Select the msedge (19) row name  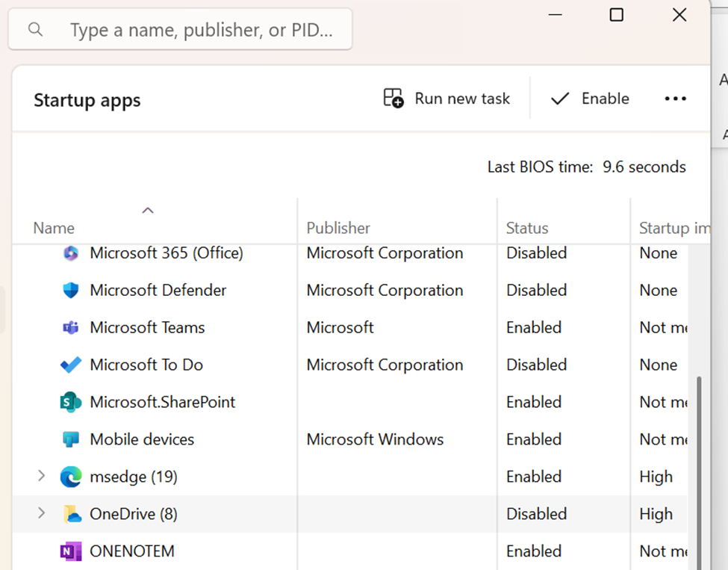(134, 477)
